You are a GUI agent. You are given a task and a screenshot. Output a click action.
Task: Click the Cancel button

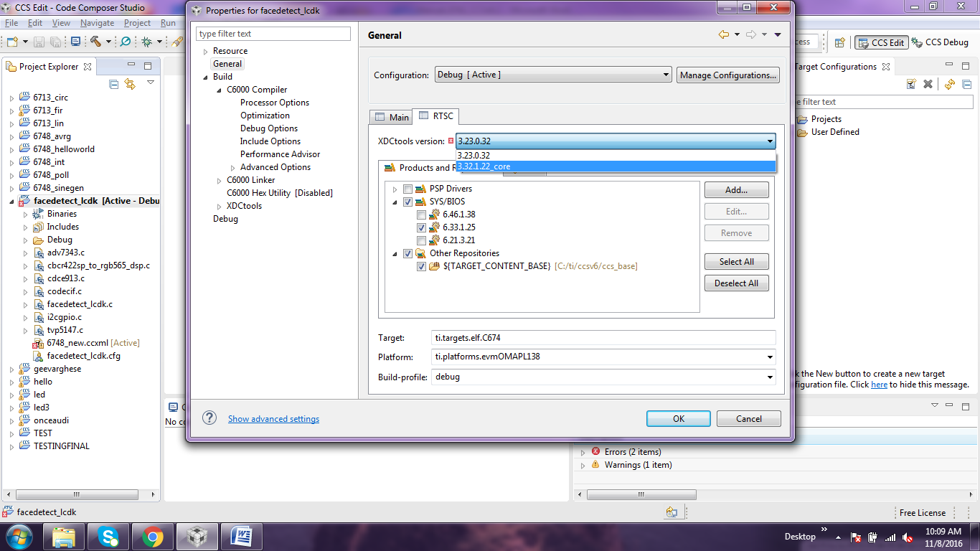click(749, 419)
